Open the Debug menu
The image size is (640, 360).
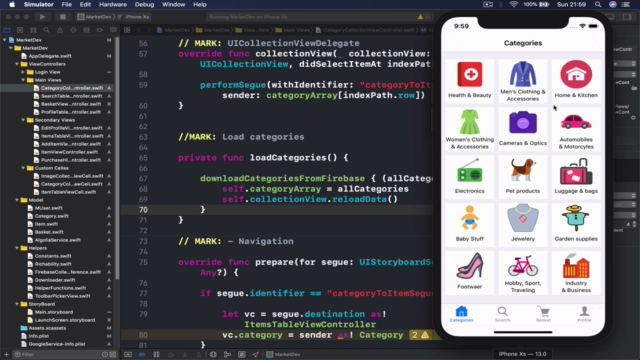[144, 4]
